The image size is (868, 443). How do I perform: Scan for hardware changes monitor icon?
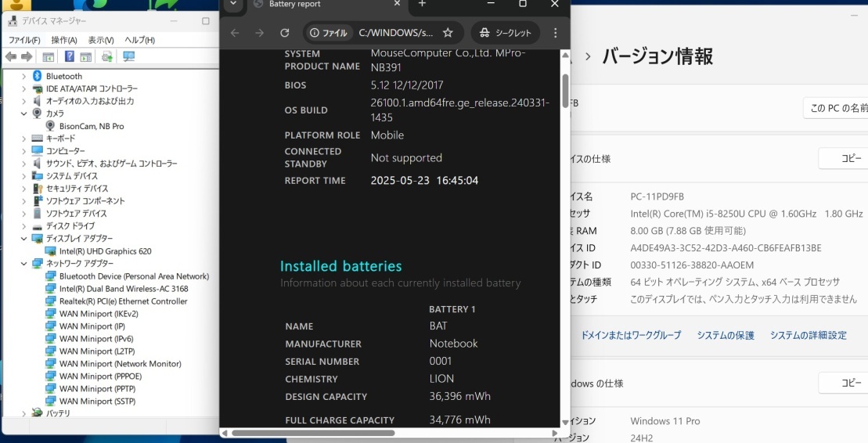coord(129,56)
